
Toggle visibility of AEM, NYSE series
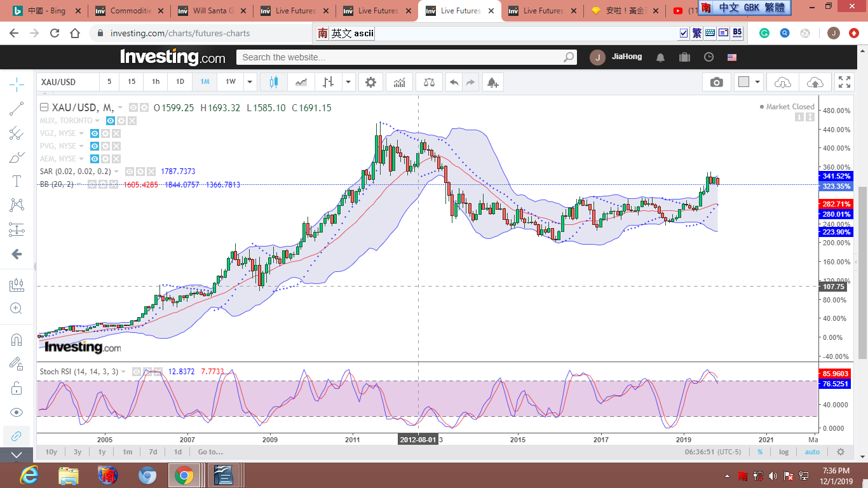[94, 159]
